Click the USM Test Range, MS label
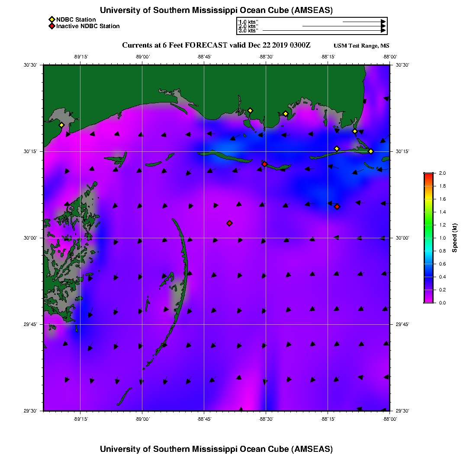Screen dimensions: 476x454 pos(361,46)
